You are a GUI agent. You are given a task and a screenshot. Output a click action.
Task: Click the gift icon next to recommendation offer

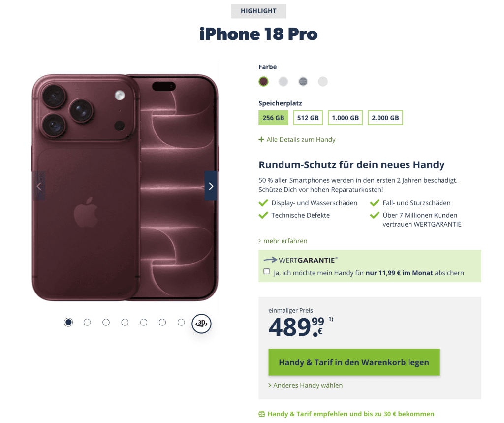point(262,414)
